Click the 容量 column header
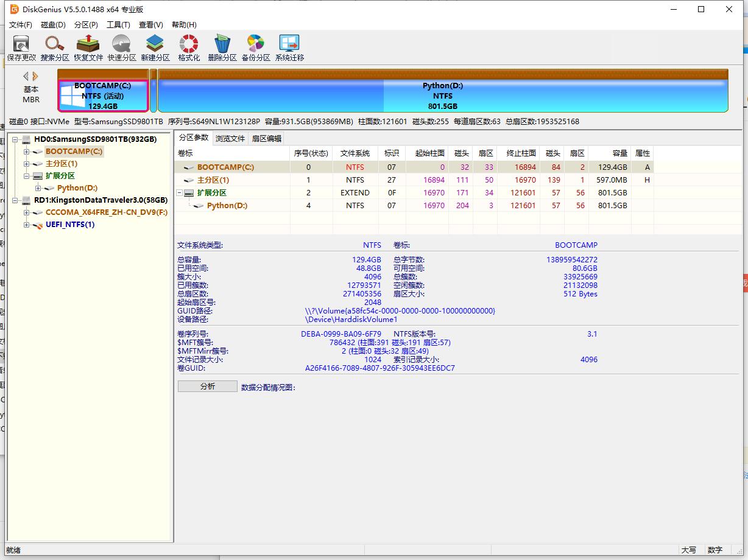The height and width of the screenshot is (560, 748). [610, 153]
